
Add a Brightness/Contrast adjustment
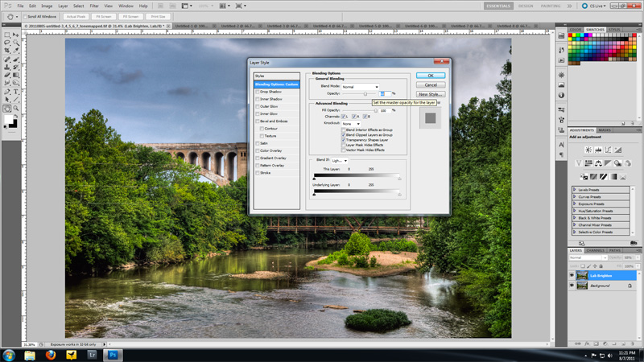[588, 150]
